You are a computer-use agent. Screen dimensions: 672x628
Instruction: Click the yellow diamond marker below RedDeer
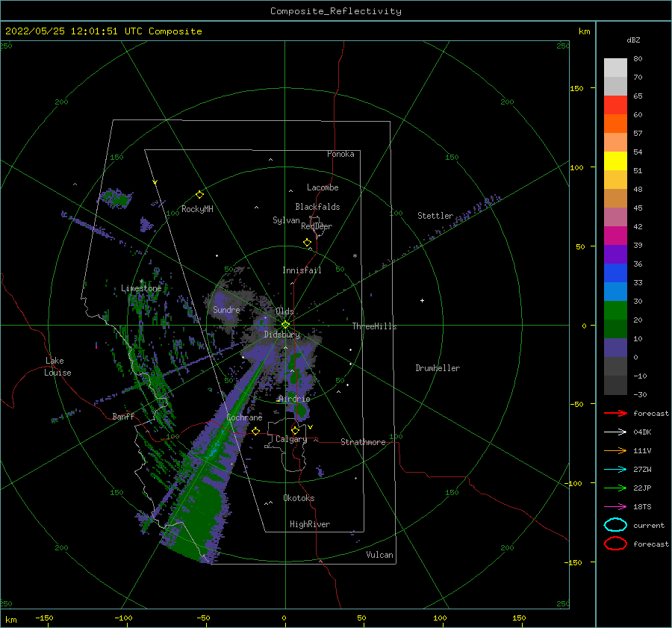pos(308,243)
